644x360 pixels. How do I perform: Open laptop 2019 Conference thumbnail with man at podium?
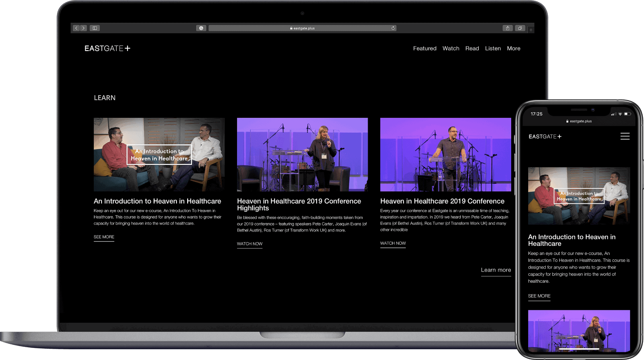pyautogui.click(x=445, y=154)
